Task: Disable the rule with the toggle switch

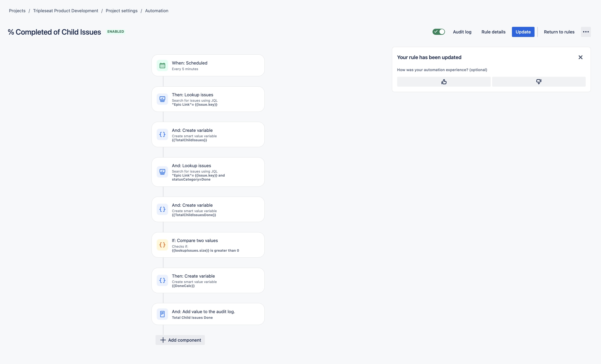Action: pos(439,32)
